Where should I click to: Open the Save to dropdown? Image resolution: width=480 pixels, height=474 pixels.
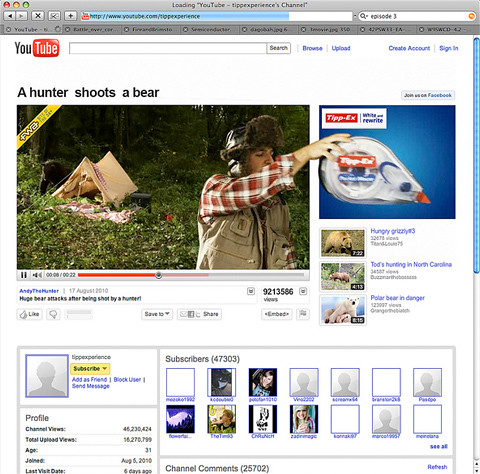(x=157, y=314)
